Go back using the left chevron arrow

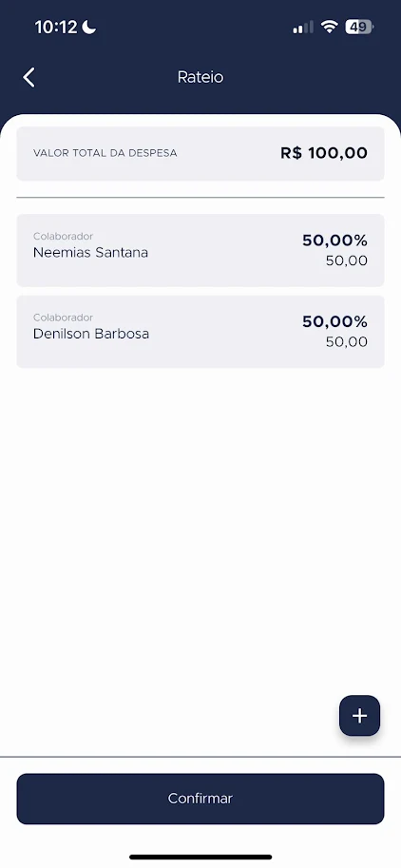pos(29,78)
